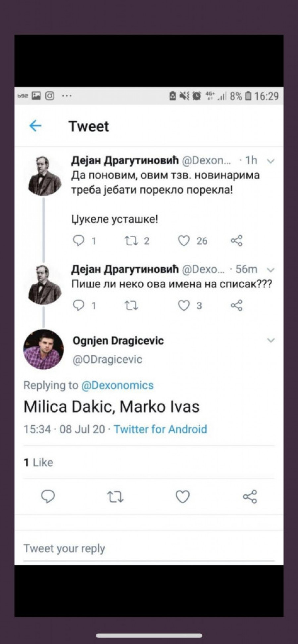
Task: Retweet the 56m-old tweet
Action: tap(131, 305)
